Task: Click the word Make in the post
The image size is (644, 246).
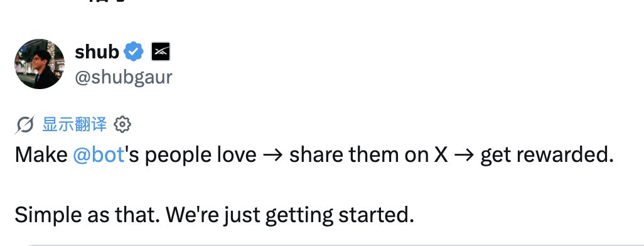Action: [41, 155]
